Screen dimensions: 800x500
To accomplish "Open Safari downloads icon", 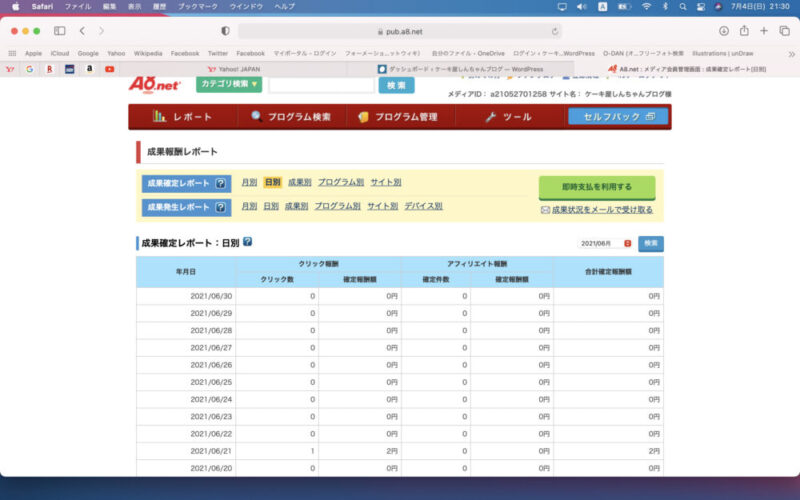I will click(x=724, y=31).
